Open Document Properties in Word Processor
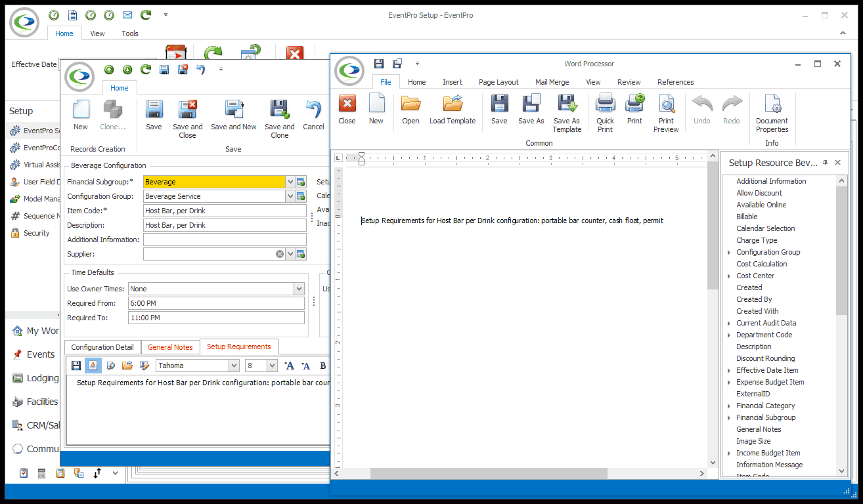Screen dimensions: 863x504 pos(772,113)
